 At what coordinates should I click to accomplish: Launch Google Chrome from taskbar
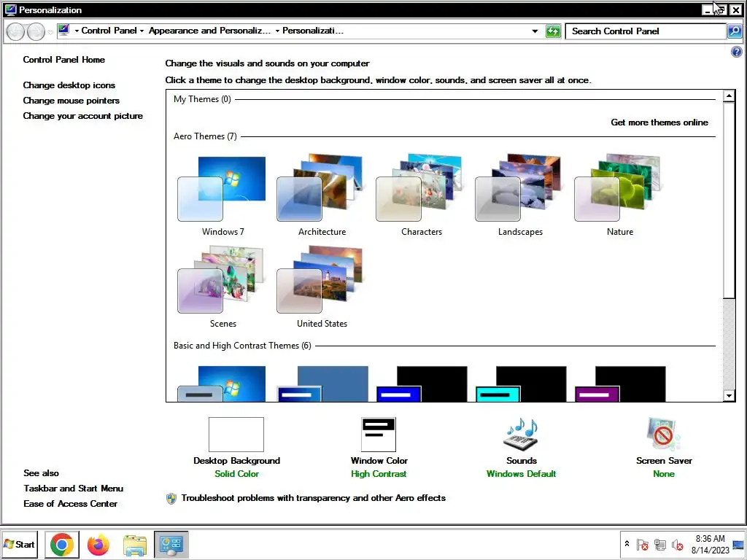pyautogui.click(x=61, y=545)
